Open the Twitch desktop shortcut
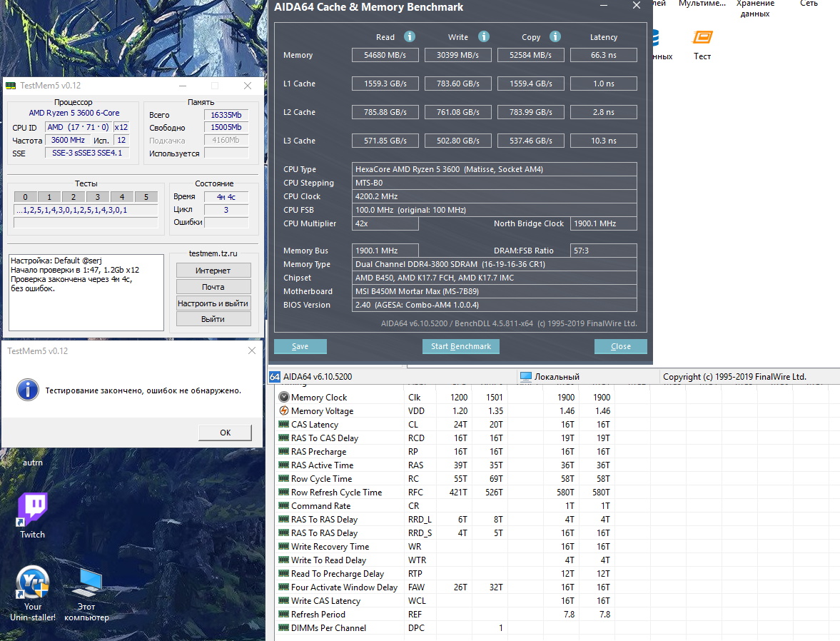The height and width of the screenshot is (641, 840). pyautogui.click(x=32, y=508)
